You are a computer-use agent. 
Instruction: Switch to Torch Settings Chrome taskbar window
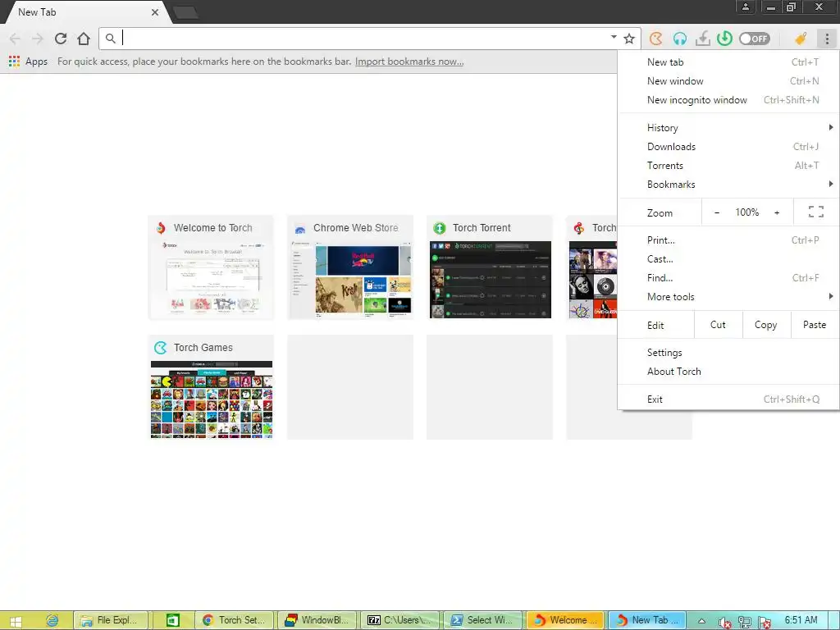coord(234,620)
